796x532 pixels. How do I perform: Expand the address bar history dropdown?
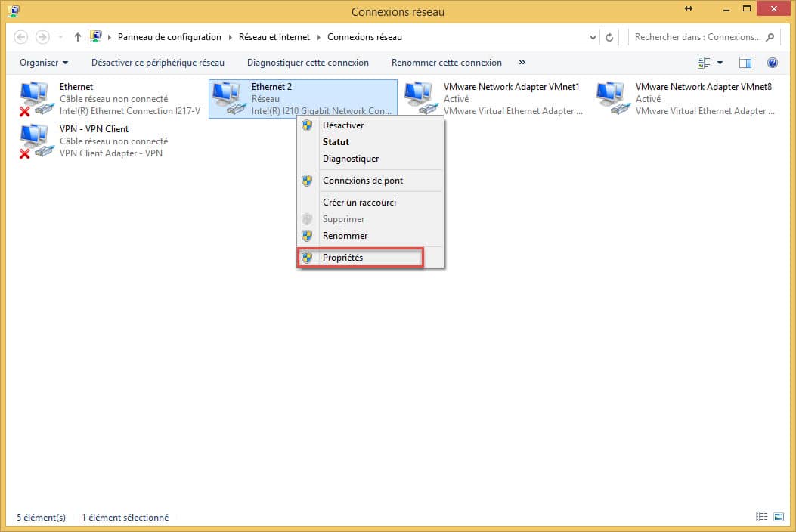tap(593, 37)
